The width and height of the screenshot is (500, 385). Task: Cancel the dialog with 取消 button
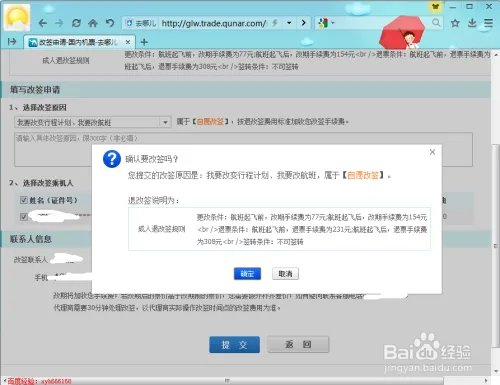click(x=285, y=274)
